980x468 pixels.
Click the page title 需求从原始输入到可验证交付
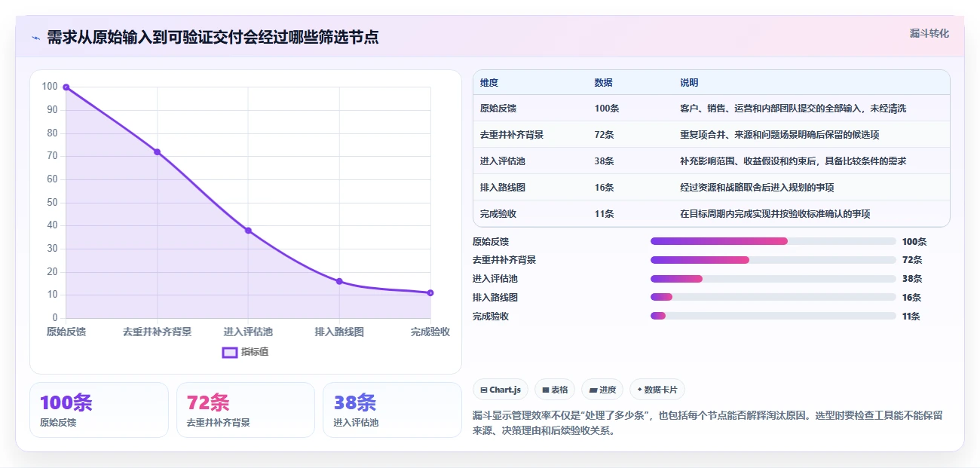tap(213, 37)
